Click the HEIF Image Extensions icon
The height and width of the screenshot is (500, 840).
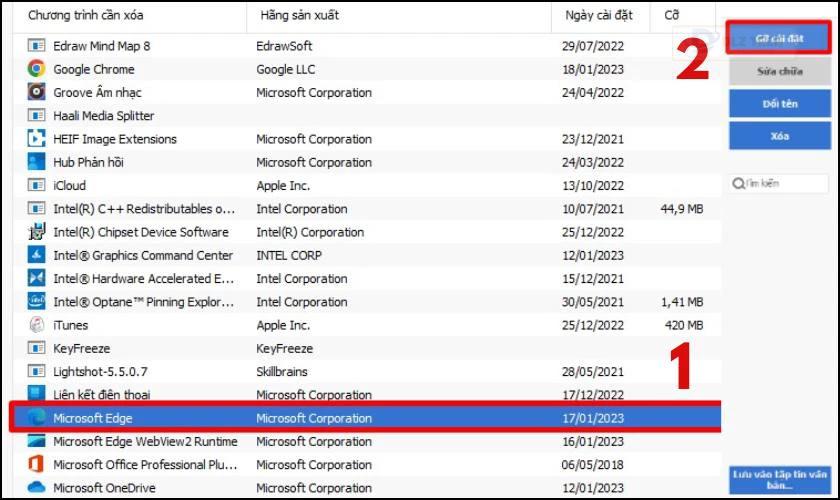tap(36, 138)
